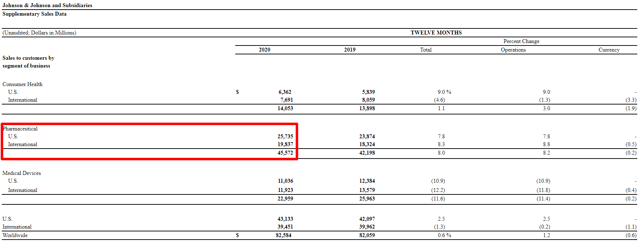Select Consumer Health 2020 subtotal 14,053
The width and height of the screenshot is (644, 241).
[x=285, y=108]
